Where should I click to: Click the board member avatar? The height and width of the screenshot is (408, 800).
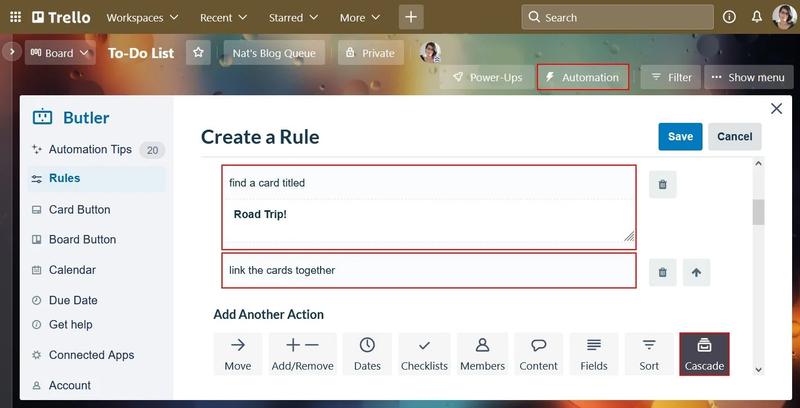tap(430, 53)
